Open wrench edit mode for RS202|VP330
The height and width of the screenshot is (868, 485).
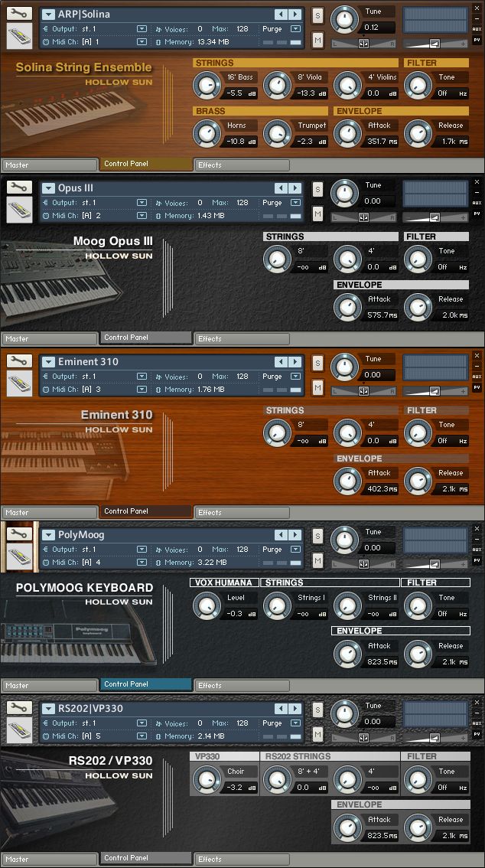[x=19, y=708]
